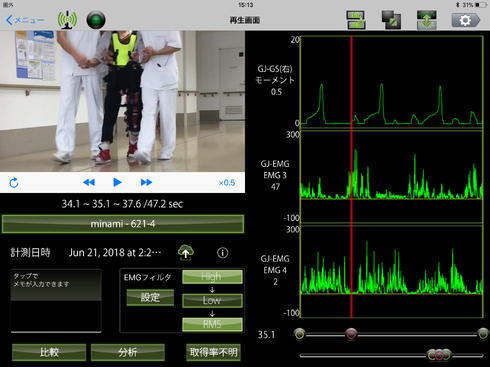Open the overlapping squares overlay icon
490x367 pixels.
[391, 20]
